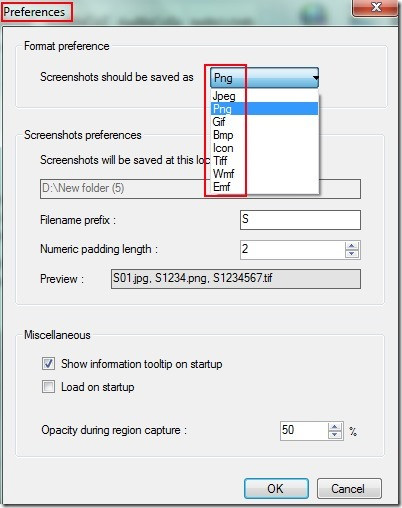Screen dimensions: 402x508
Task: Close the Preferences window
Action: tap(375, 7)
